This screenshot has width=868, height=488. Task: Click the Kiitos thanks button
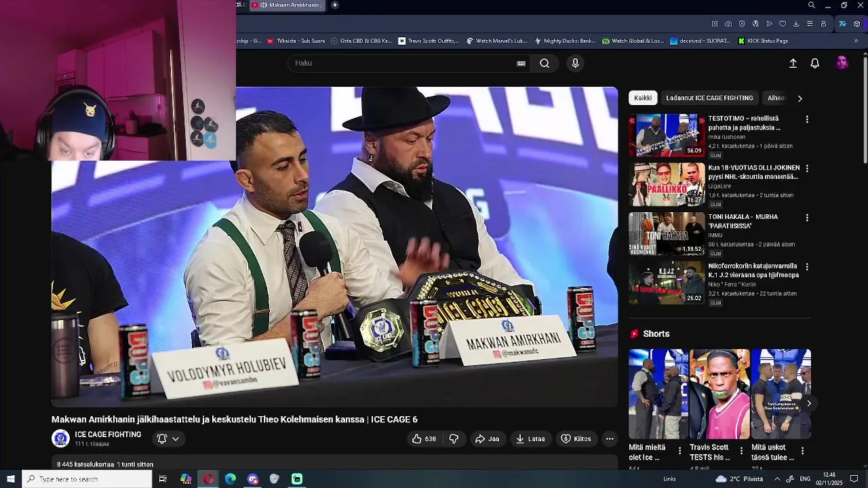click(576, 439)
